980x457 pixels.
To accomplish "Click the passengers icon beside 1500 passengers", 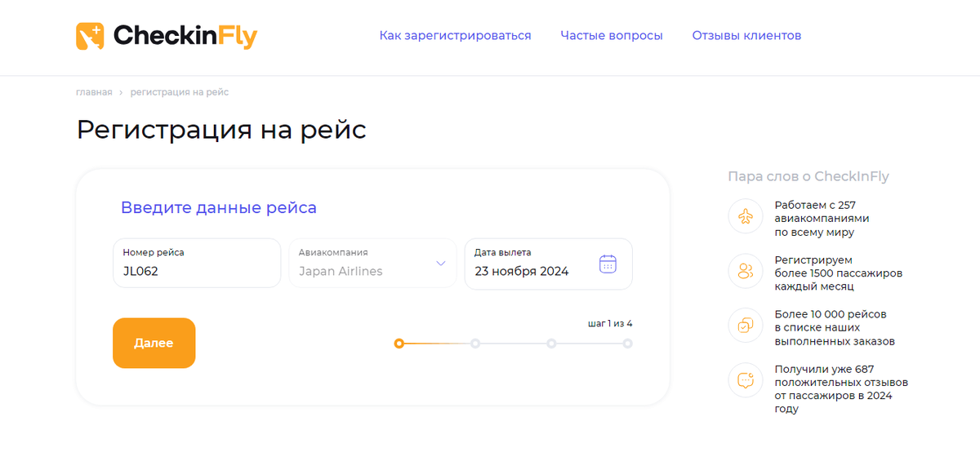I will (745, 271).
